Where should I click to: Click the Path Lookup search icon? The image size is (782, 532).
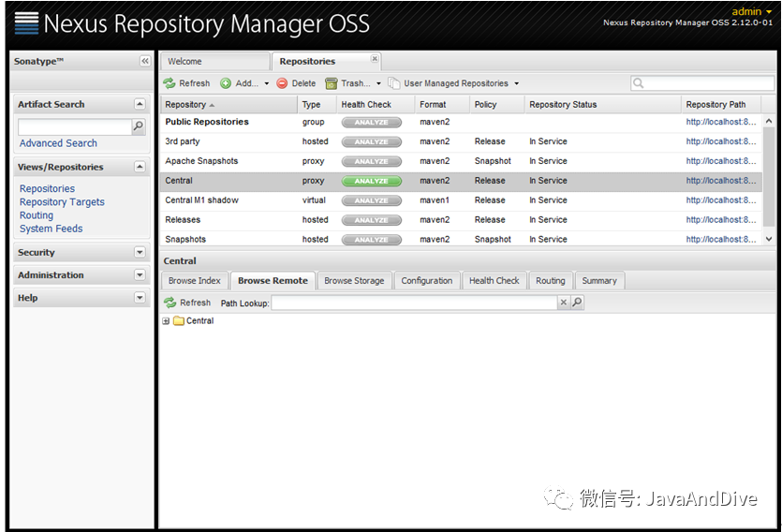[577, 303]
